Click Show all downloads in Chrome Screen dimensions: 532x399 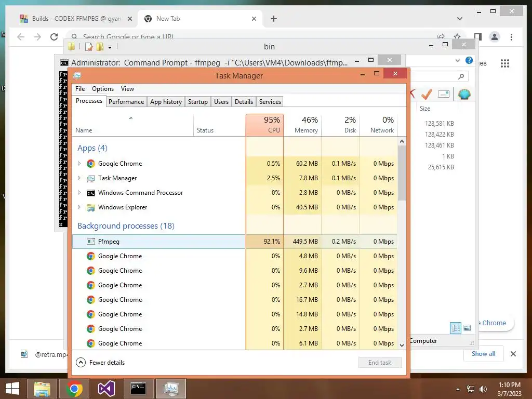click(x=484, y=354)
